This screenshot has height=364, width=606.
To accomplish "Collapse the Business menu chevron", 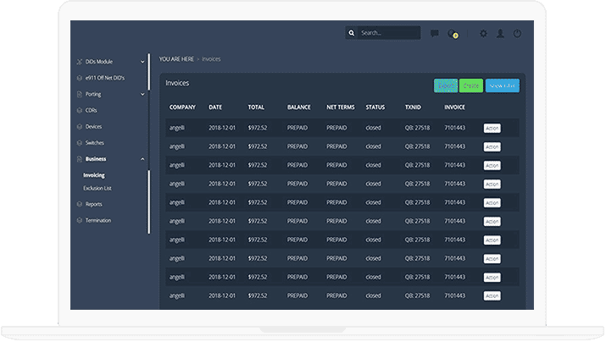I will click(x=142, y=159).
